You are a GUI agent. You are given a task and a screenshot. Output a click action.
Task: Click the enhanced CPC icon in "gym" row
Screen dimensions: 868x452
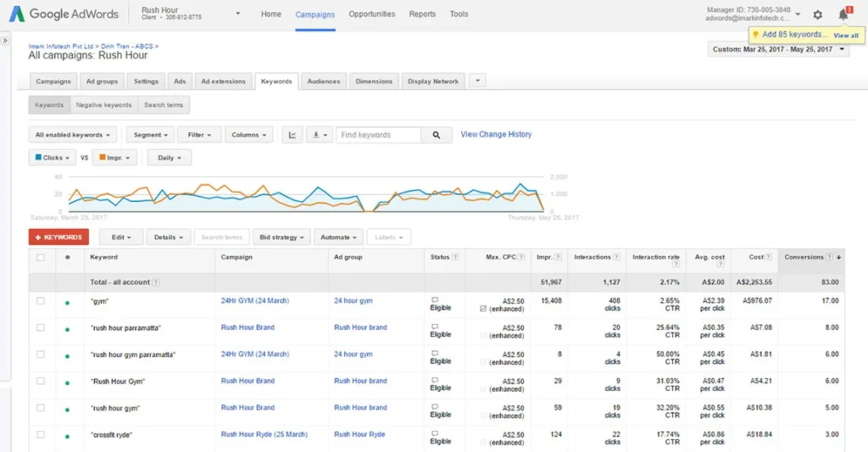pos(483,309)
